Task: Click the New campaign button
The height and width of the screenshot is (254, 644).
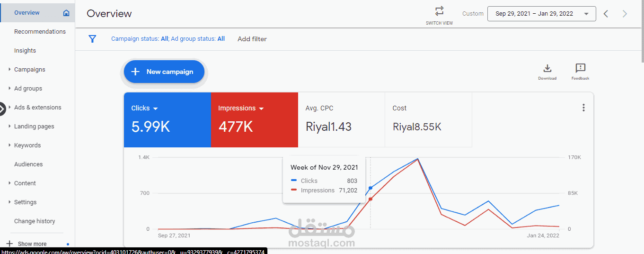Action: coord(164,72)
